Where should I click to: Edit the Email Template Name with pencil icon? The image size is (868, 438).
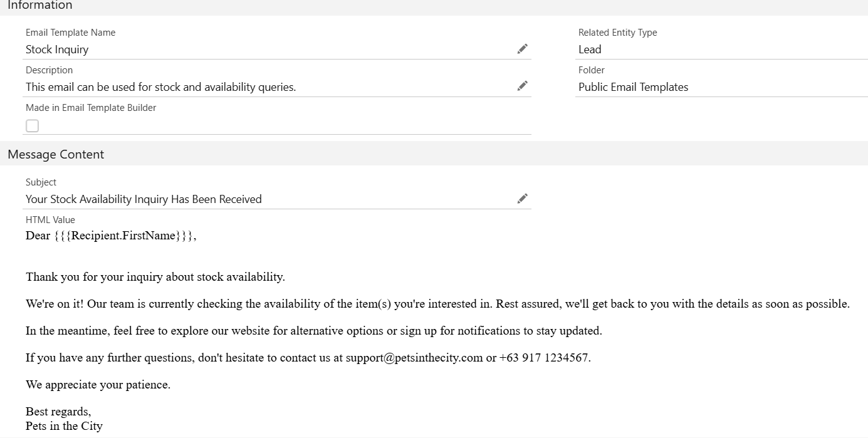(x=522, y=49)
